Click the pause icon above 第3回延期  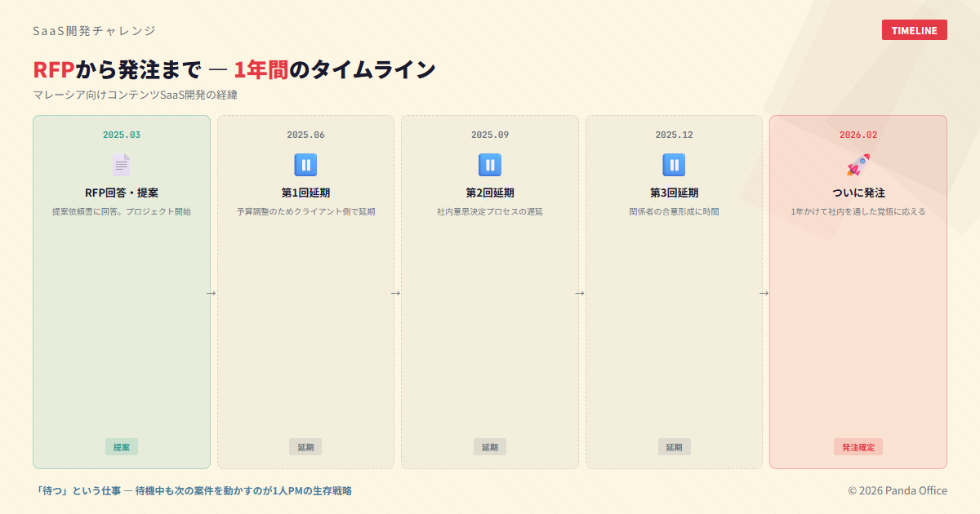click(674, 165)
